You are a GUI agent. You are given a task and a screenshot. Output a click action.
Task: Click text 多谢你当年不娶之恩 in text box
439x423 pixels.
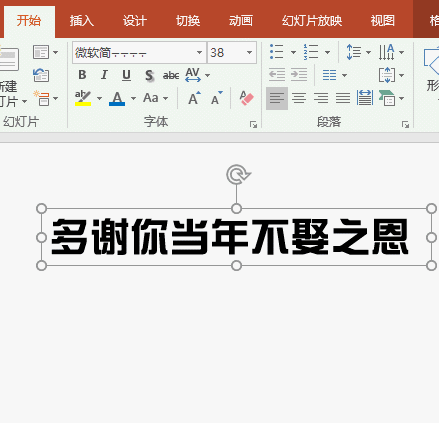click(x=230, y=237)
